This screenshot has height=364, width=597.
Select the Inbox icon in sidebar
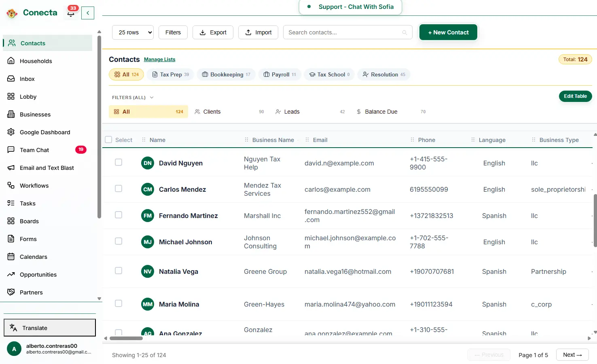12,78
